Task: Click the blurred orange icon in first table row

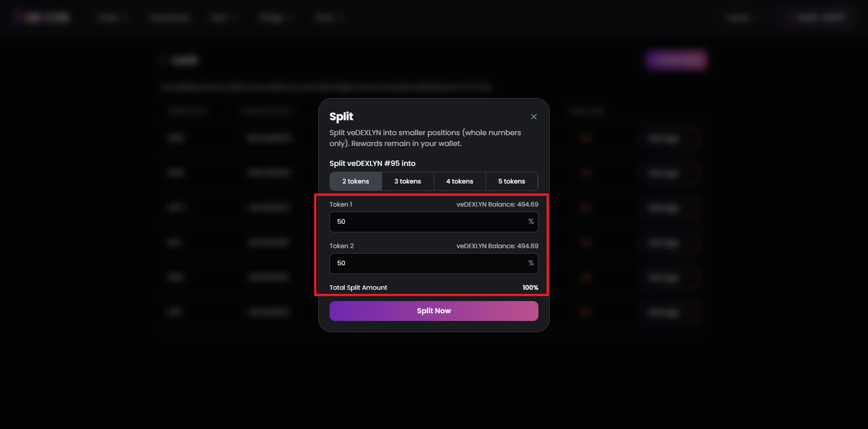Action: click(x=586, y=138)
